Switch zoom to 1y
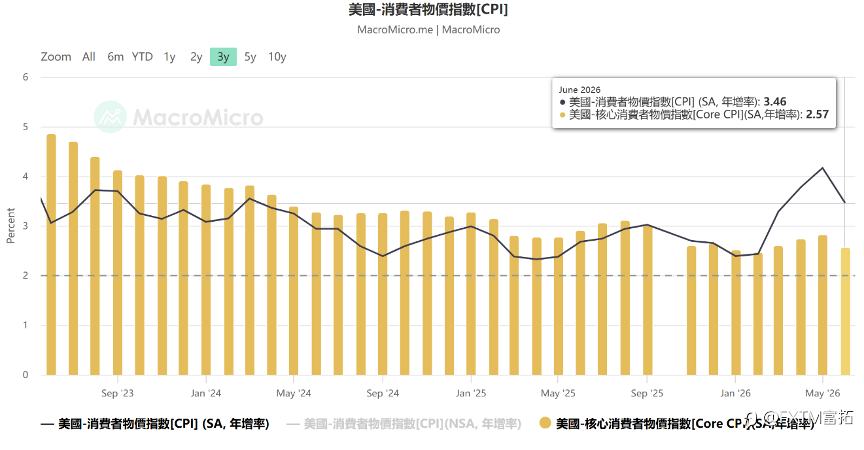The width and height of the screenshot is (864, 450). [170, 57]
